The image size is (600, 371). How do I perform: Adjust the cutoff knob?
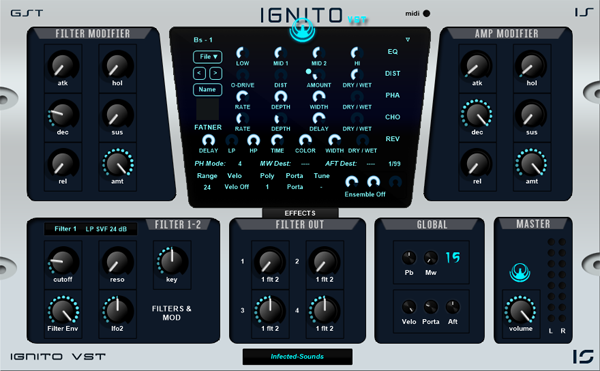63,262
